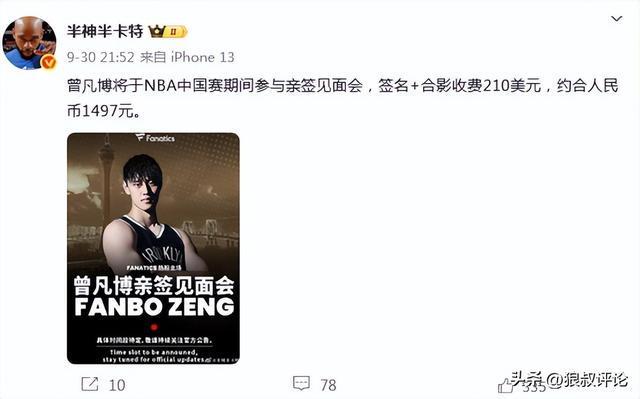Viewport: 640px width, 399px height.
Task: Click the crown VIP membership icon
Action: (x=156, y=31)
